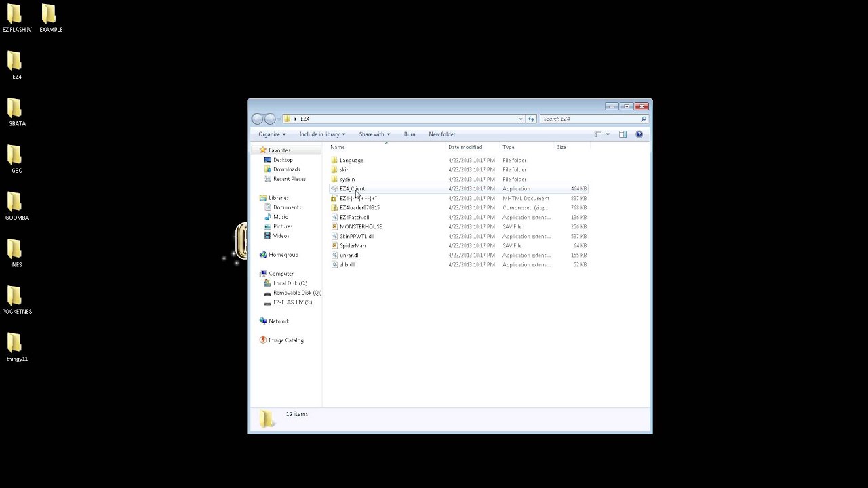Screen dimensions: 868x488
Task: Select the EZ4 desktop folder icon
Action: click(x=16, y=62)
